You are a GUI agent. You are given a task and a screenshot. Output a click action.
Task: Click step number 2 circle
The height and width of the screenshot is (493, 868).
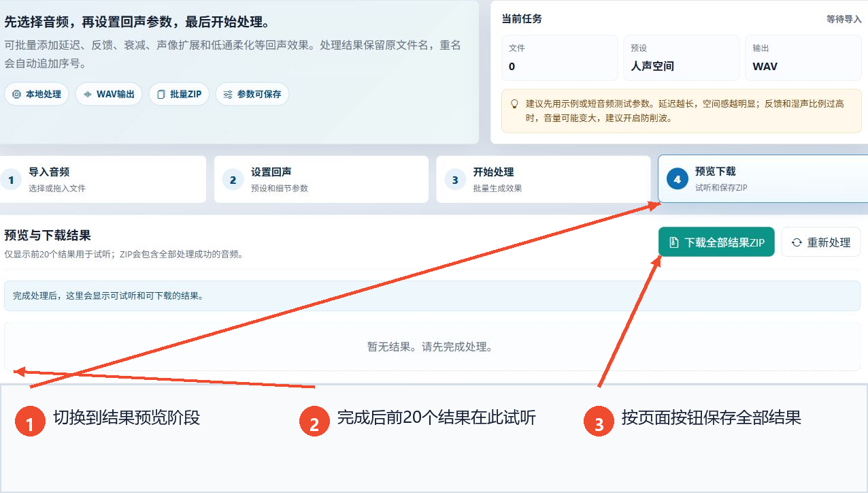(x=233, y=180)
